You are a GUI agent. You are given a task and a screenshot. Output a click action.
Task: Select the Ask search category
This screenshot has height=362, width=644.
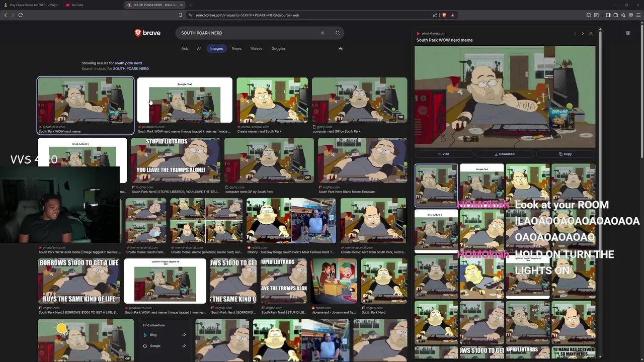(185, 49)
